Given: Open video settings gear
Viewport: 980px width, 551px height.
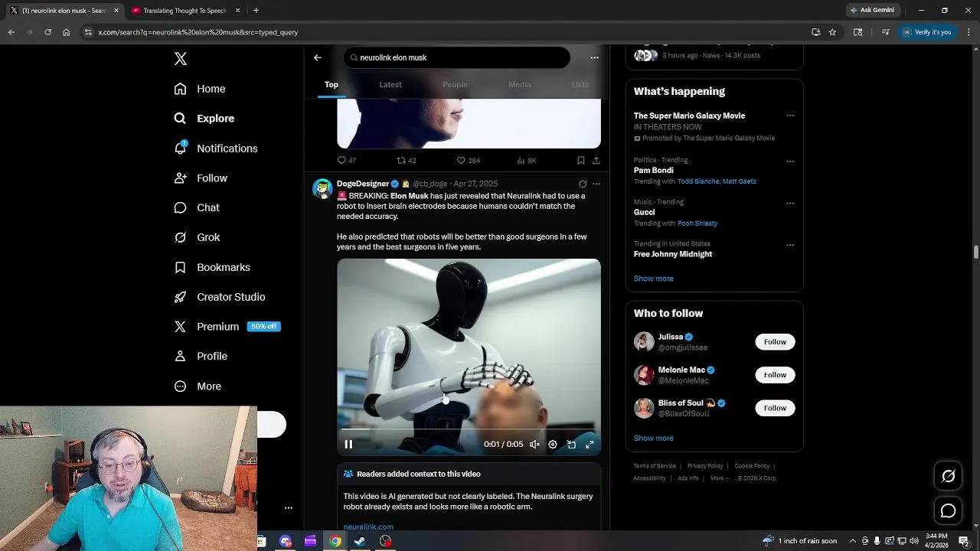Looking at the screenshot, I should point(553,445).
